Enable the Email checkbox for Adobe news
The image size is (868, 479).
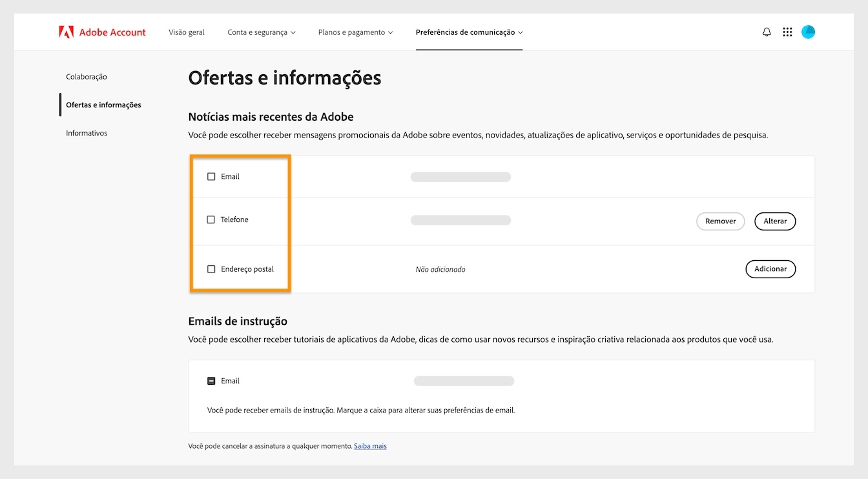click(x=211, y=176)
